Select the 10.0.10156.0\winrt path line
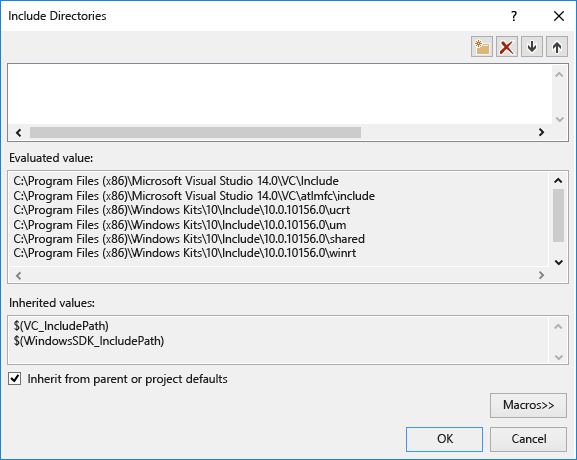This screenshot has height=460, width=577. coord(185,253)
